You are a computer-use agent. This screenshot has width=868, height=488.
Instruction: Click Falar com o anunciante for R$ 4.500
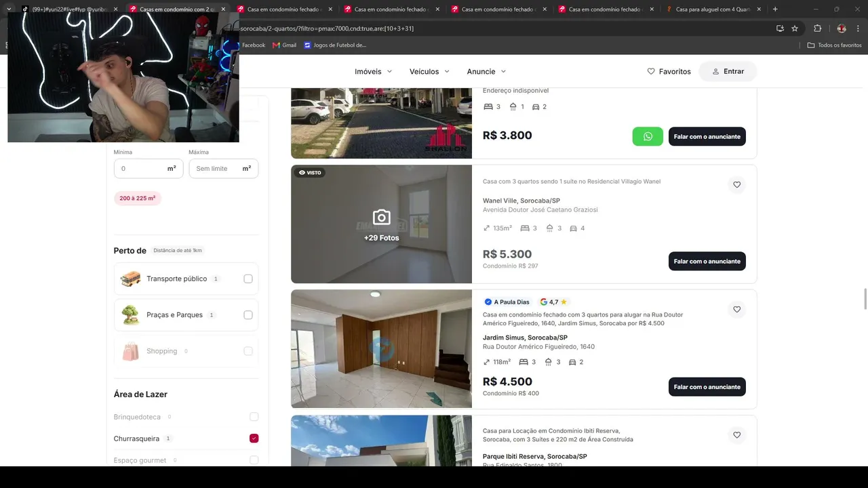pyautogui.click(x=707, y=387)
